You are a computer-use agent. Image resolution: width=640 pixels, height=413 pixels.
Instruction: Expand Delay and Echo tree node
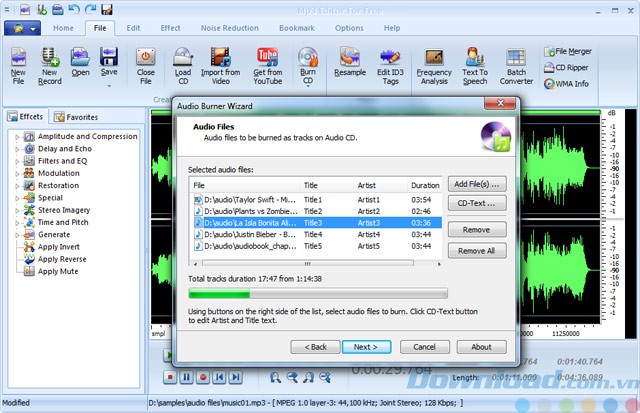tap(17, 149)
